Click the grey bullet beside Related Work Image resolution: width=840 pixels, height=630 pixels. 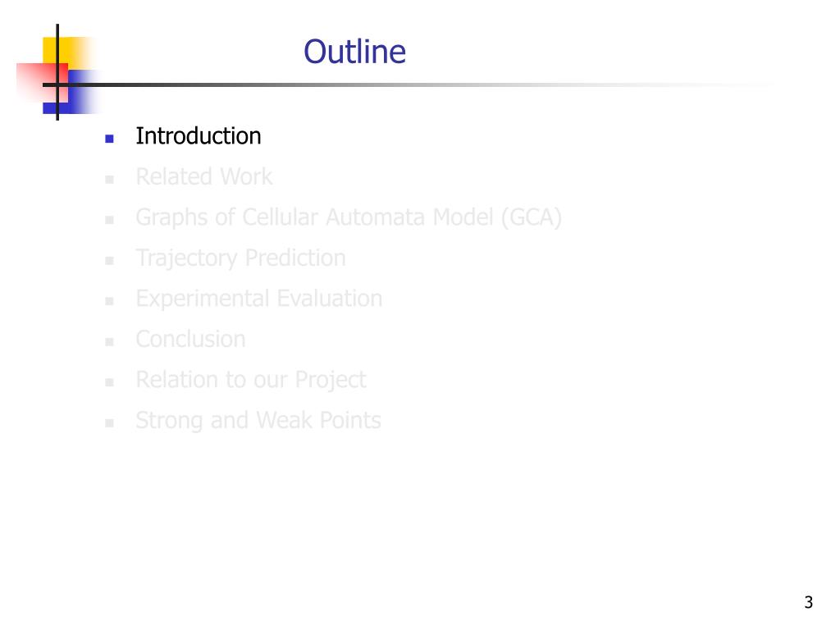coord(109,180)
